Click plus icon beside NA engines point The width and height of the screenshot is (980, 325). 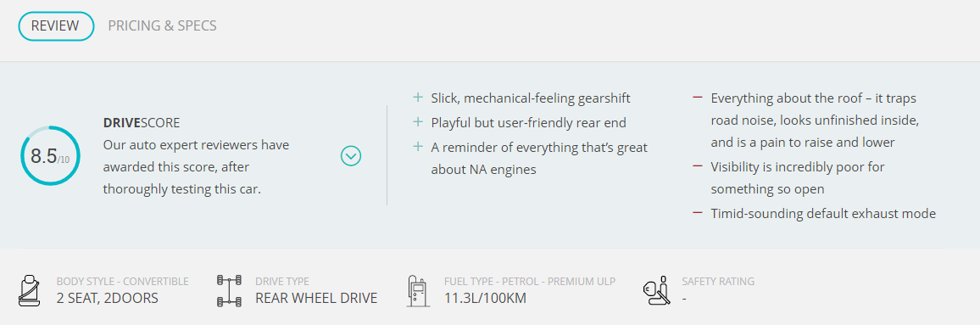[x=417, y=147]
